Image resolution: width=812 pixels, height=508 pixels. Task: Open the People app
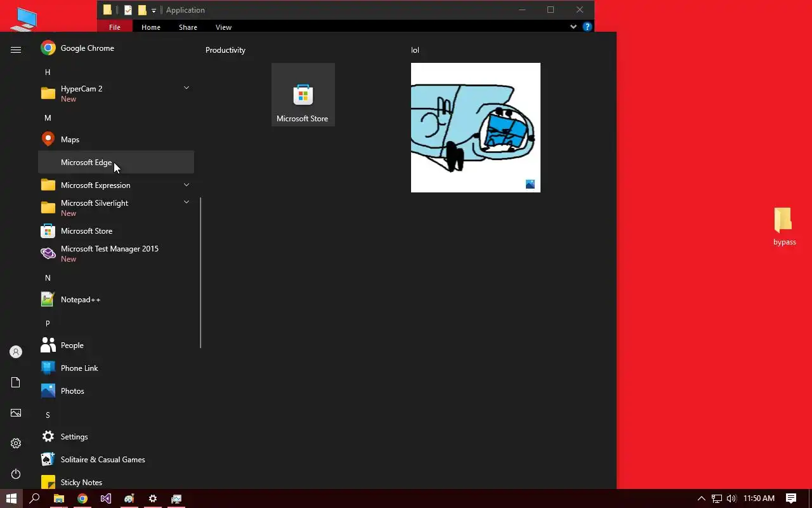click(x=116, y=345)
